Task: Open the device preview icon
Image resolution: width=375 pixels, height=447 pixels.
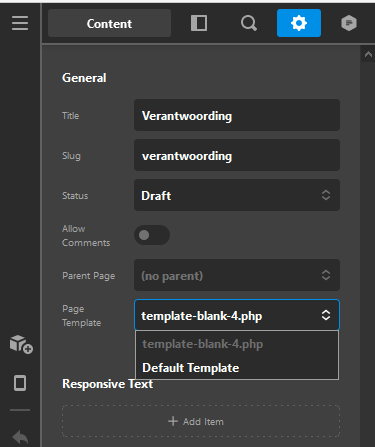Action: coord(20,383)
